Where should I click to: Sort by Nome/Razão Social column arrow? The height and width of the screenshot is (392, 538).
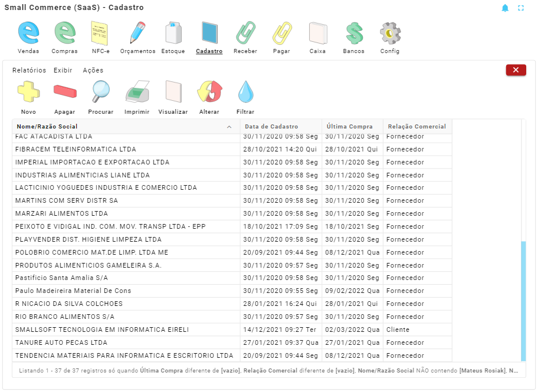tap(229, 127)
